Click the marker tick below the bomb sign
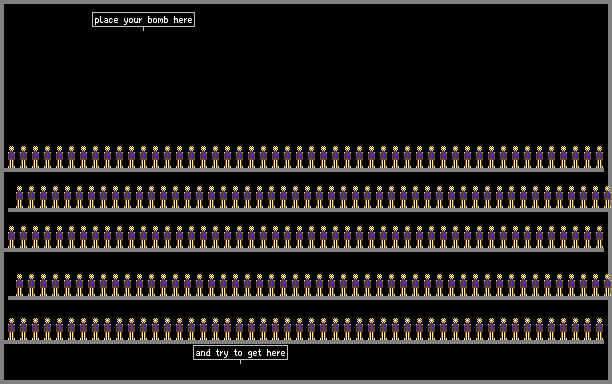This screenshot has height=384, width=612. pos(143,29)
